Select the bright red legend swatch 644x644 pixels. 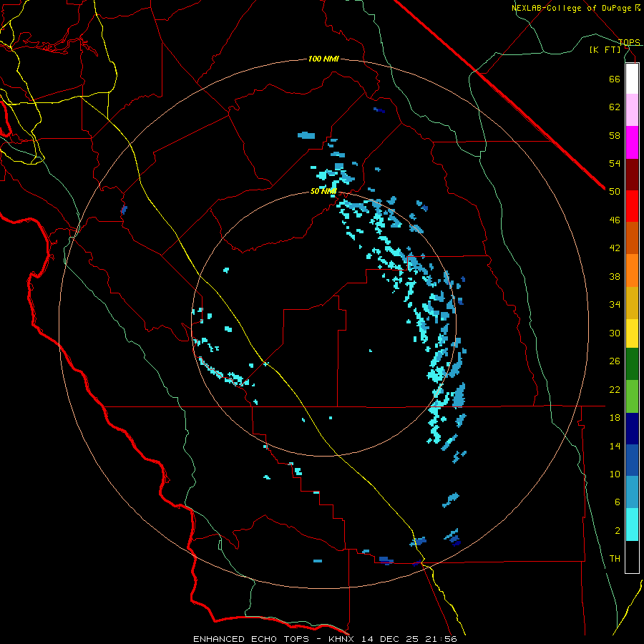[x=632, y=206]
